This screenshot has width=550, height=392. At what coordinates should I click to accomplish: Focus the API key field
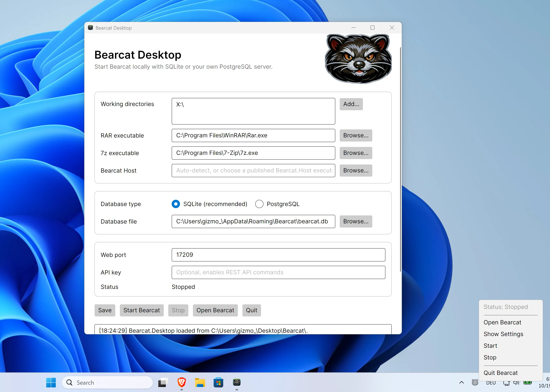pos(278,272)
